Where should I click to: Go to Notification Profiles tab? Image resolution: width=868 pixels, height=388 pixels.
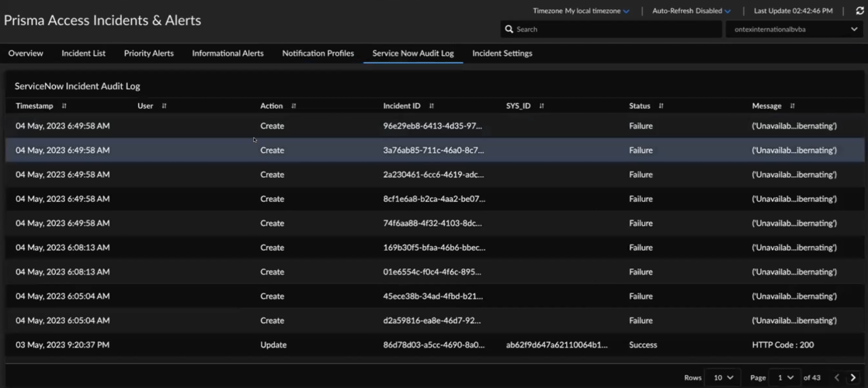[x=318, y=54]
